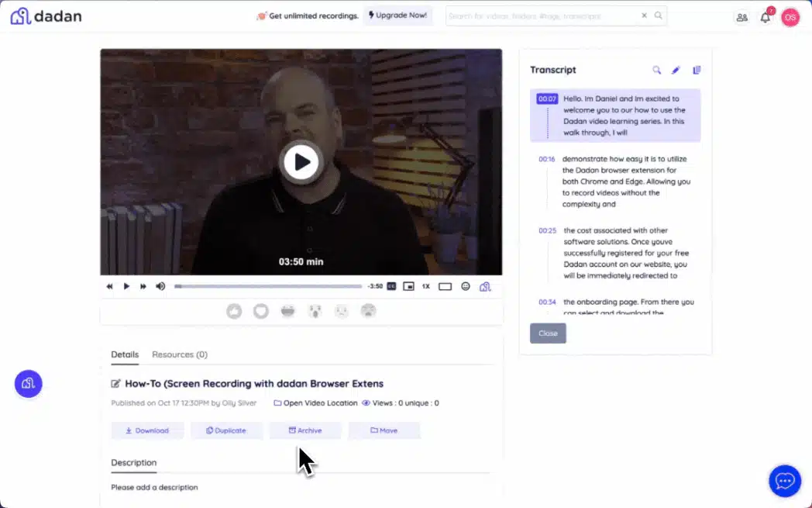Open the Move destination picker
This screenshot has width=812, height=508.
(384, 430)
